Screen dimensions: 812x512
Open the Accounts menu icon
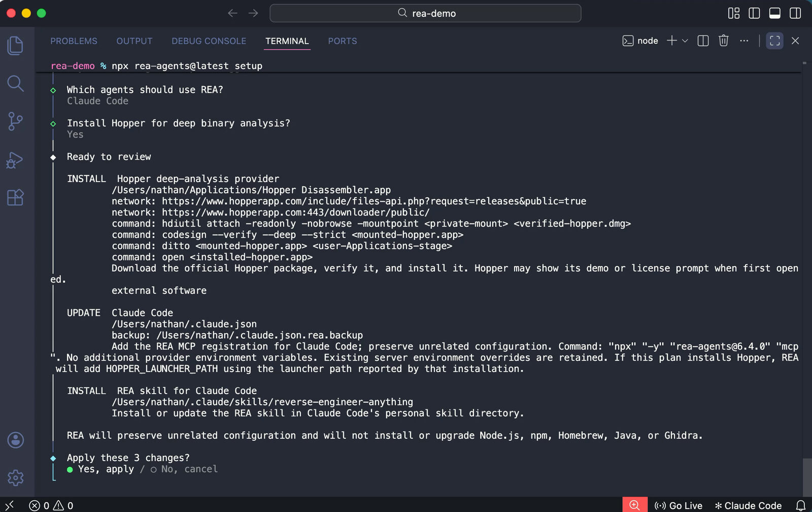[15, 440]
